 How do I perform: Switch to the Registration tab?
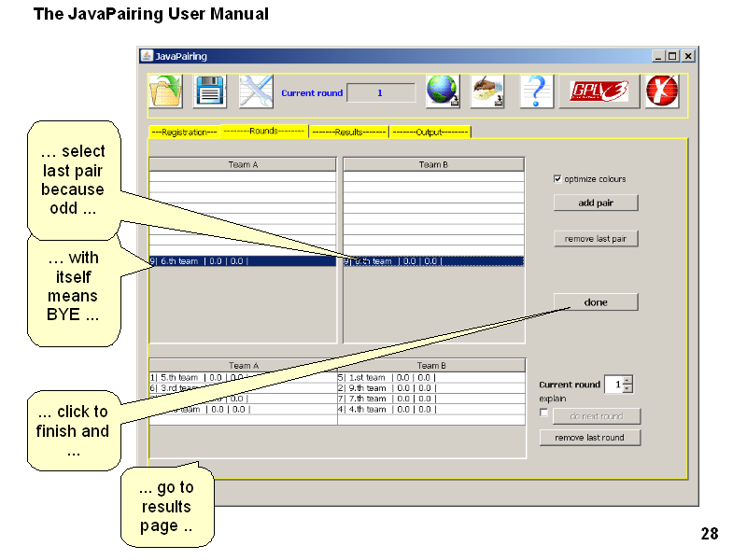(x=184, y=133)
